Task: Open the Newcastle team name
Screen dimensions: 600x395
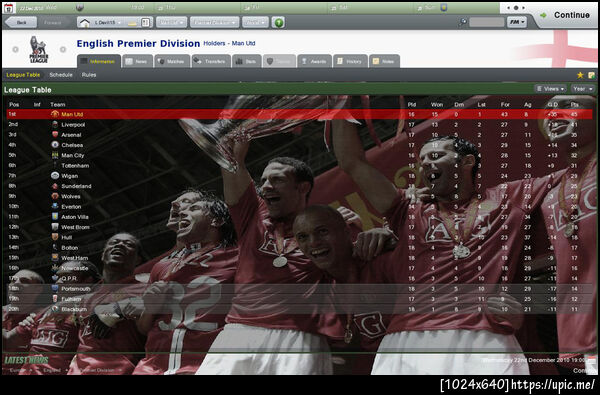Action: [x=75, y=268]
